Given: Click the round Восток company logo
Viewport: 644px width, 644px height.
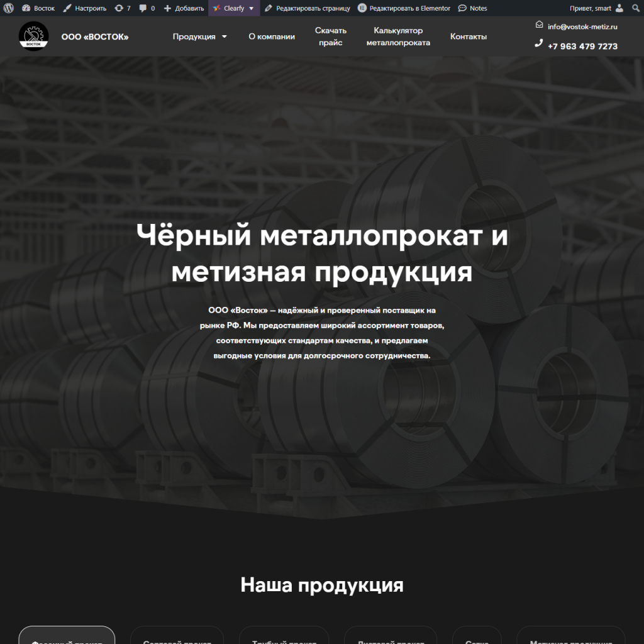Looking at the screenshot, I should 34,36.
